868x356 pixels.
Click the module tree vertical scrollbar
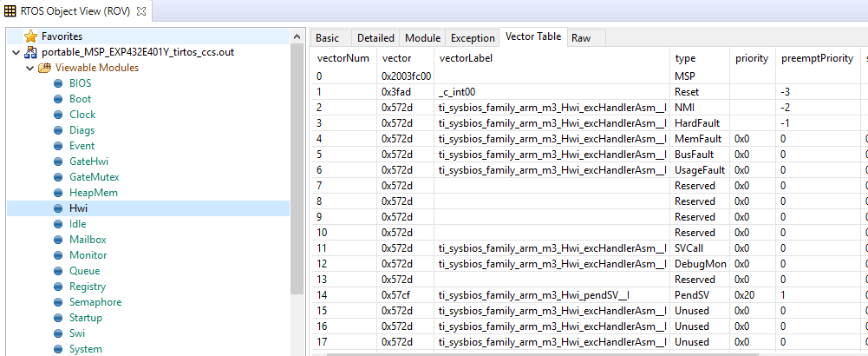pos(297,174)
